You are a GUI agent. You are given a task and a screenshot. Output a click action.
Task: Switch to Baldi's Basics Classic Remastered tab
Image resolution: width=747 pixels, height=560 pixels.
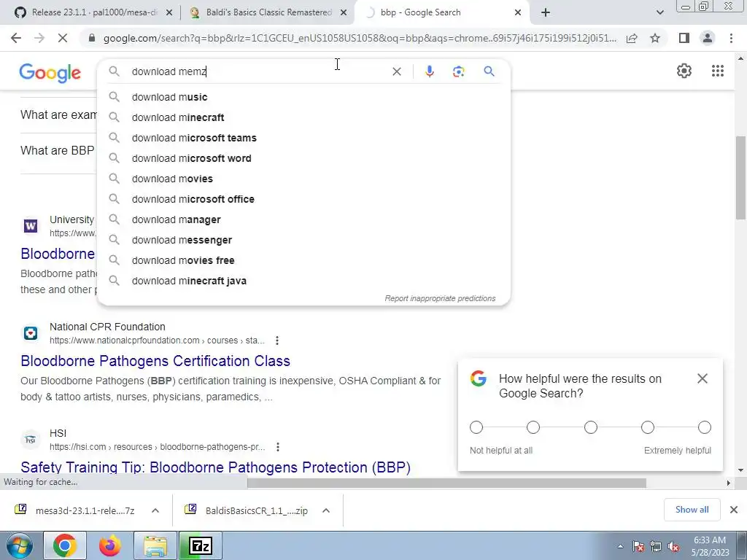point(268,13)
